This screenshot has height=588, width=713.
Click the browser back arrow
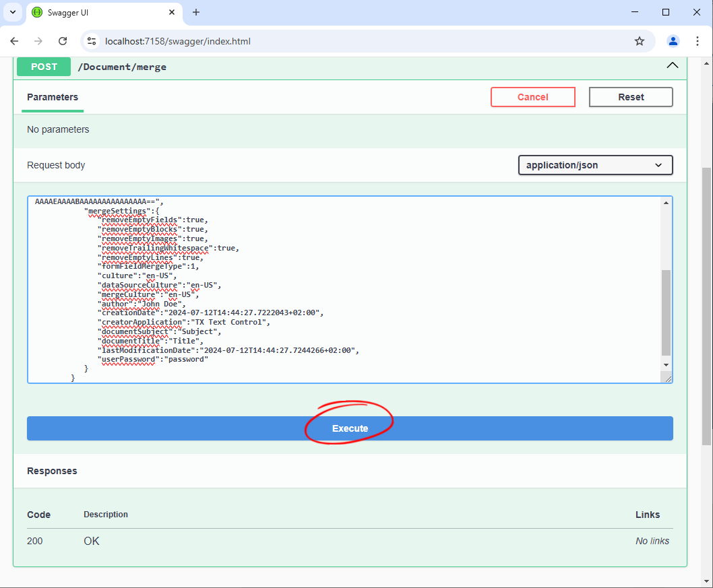point(14,41)
